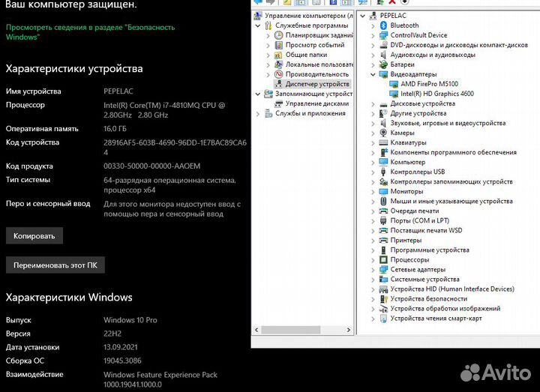540x392 pixels.
Task: Select Устройства HID (Human Interface Devices)
Action: coord(452,289)
